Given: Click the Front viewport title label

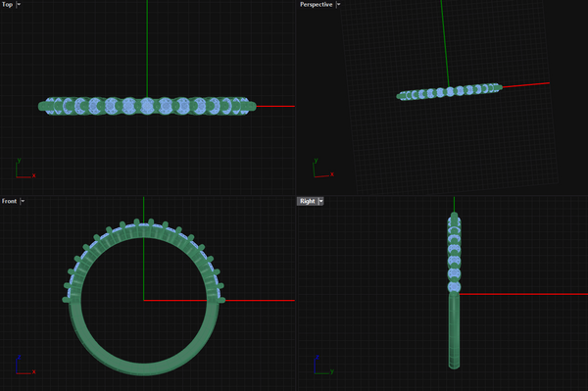Looking at the screenshot, I should click(9, 201).
